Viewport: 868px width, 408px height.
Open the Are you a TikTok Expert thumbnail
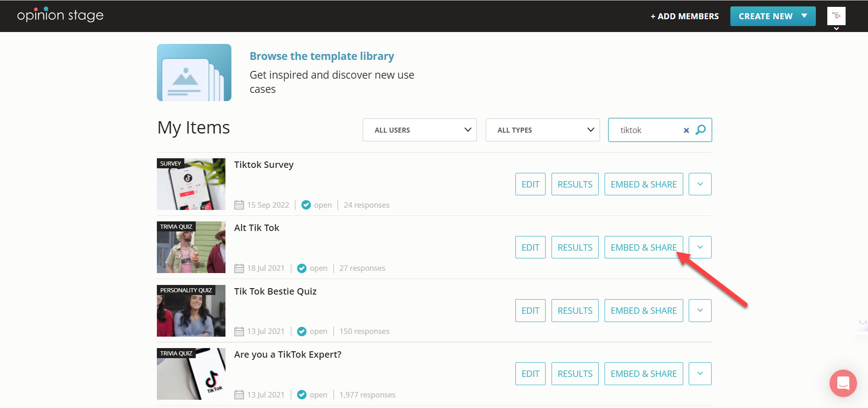(191, 374)
